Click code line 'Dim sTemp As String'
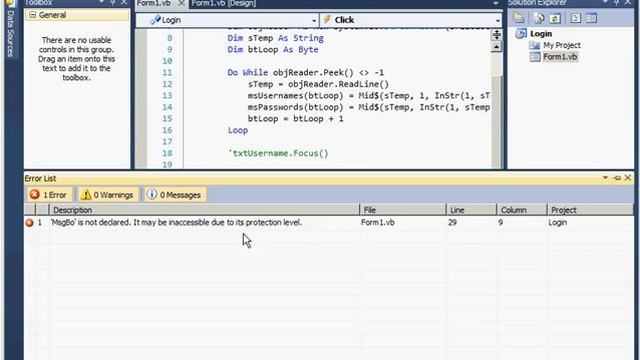Image resolution: width=640 pixels, height=360 pixels. pos(276,38)
